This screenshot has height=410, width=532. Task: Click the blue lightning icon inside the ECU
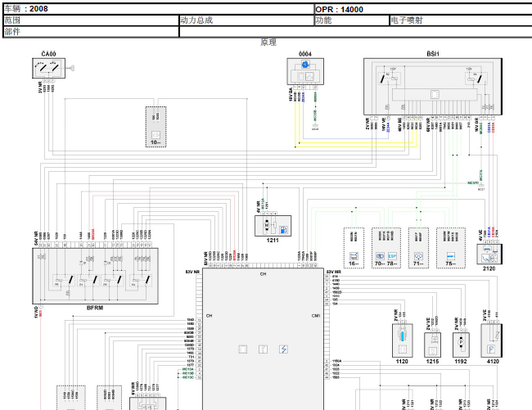coord(283,349)
